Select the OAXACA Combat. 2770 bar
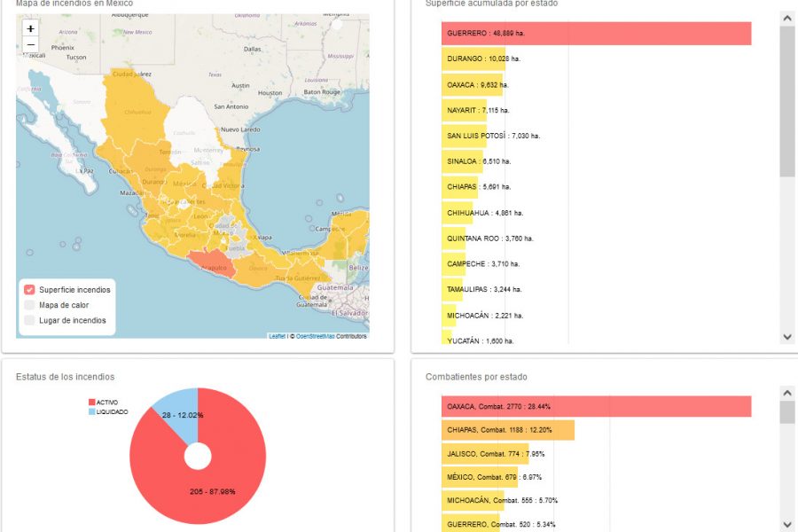 (x=597, y=406)
